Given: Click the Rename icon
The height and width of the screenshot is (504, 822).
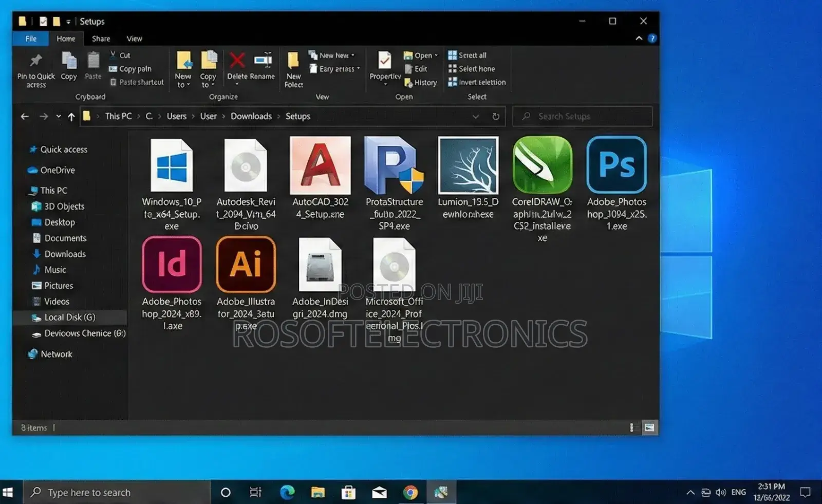Looking at the screenshot, I should tap(263, 60).
